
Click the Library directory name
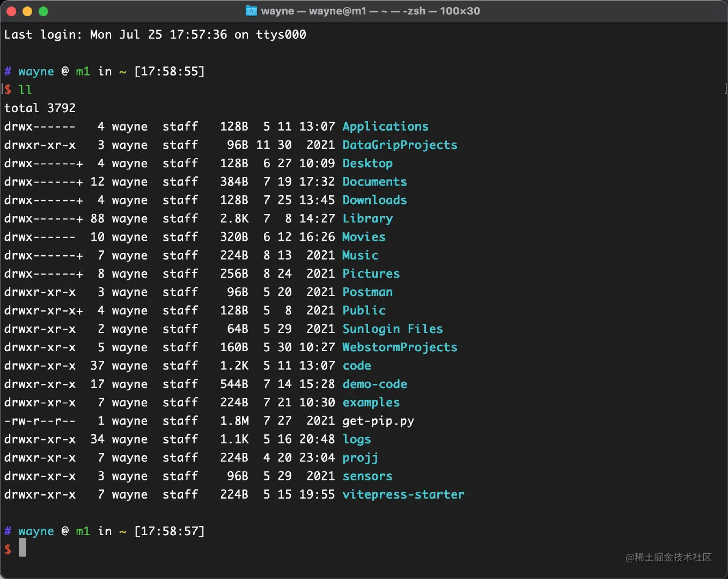[367, 219]
